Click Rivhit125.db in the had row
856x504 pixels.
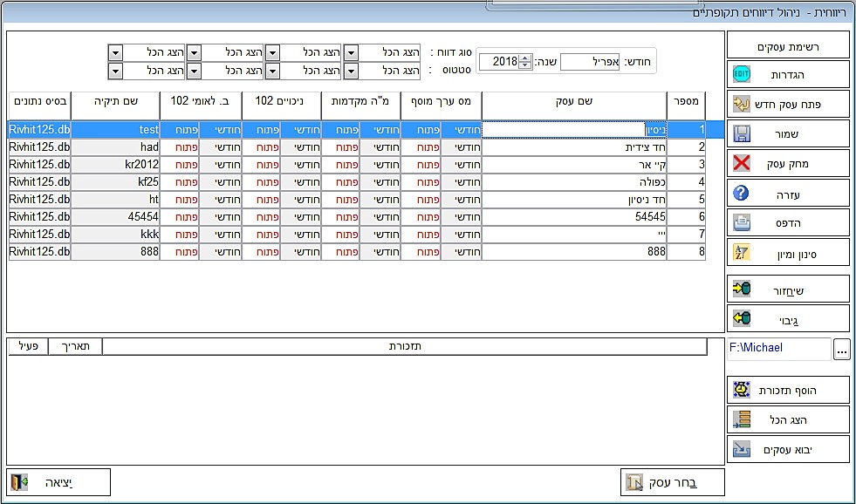[x=40, y=147]
